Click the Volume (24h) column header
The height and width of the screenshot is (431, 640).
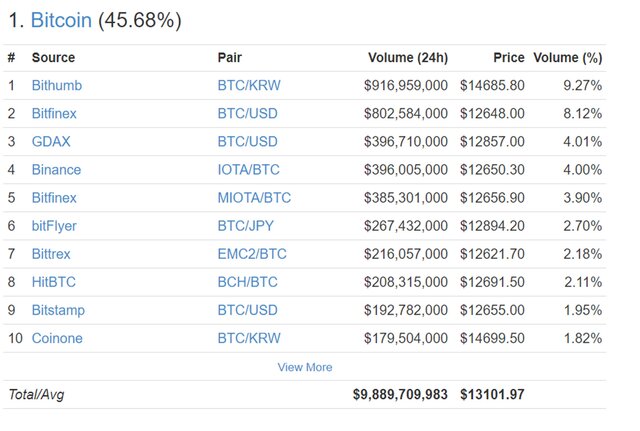pyautogui.click(x=408, y=58)
